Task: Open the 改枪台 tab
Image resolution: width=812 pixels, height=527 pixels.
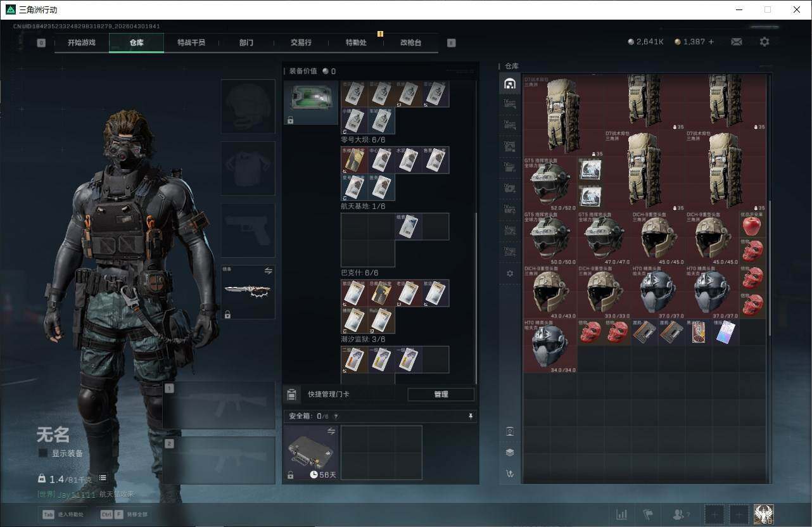Action: tap(410, 42)
